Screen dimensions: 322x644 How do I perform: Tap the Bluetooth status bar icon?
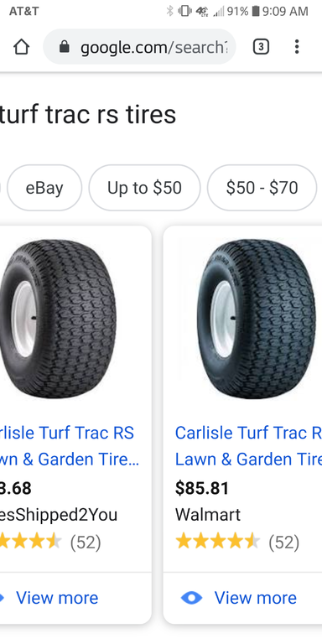(169, 11)
